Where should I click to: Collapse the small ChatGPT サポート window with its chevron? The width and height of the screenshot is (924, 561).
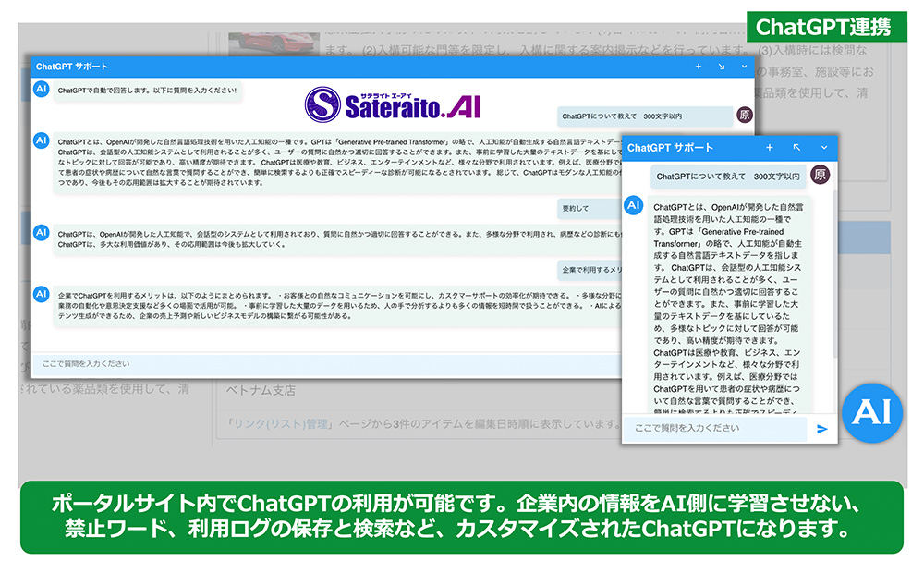click(x=824, y=147)
